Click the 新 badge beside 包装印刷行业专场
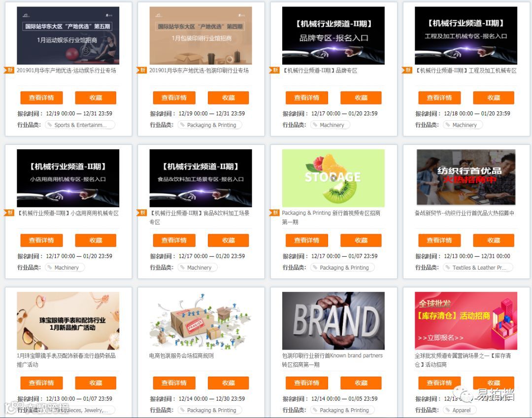532x418 pixels. click(x=142, y=70)
